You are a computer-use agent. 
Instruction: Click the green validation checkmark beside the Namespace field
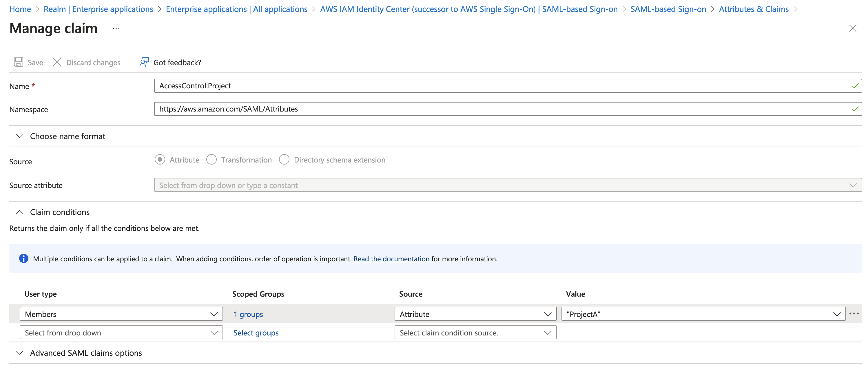pos(855,109)
